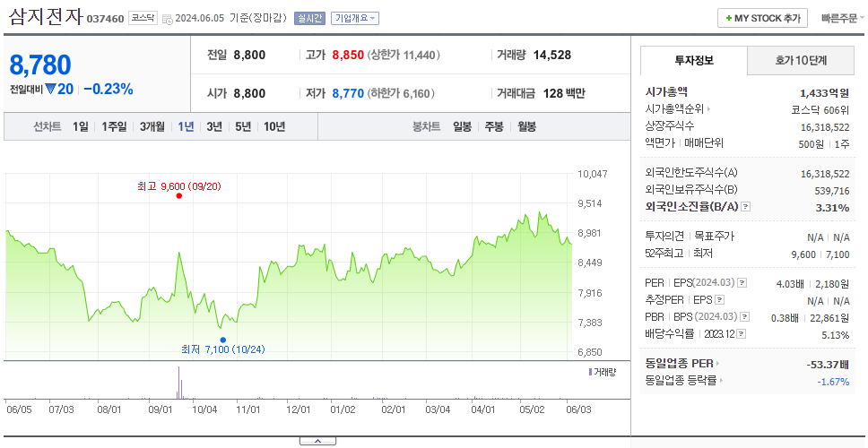The image size is (868, 448).
Task: Select the 1주일 line chart period
Action: pyautogui.click(x=114, y=126)
